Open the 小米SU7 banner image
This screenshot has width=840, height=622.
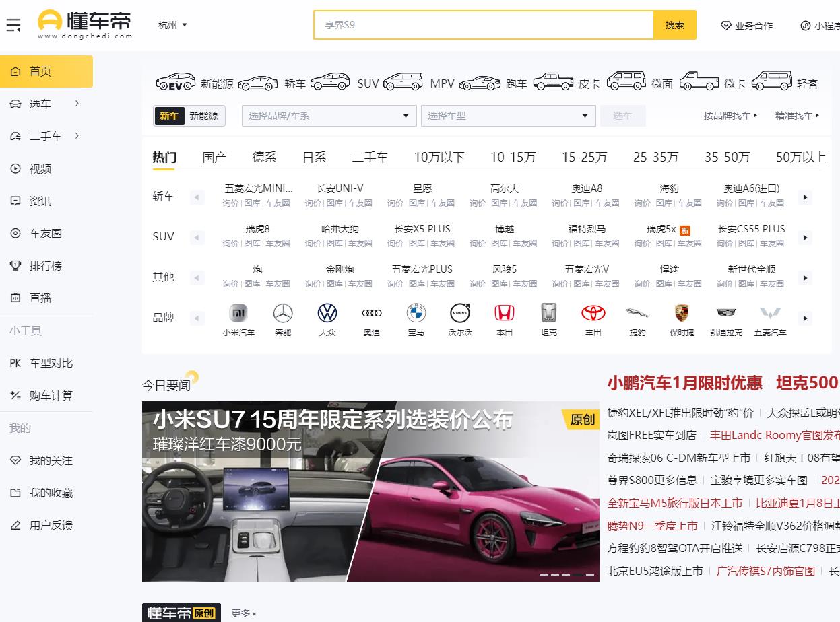click(x=370, y=491)
